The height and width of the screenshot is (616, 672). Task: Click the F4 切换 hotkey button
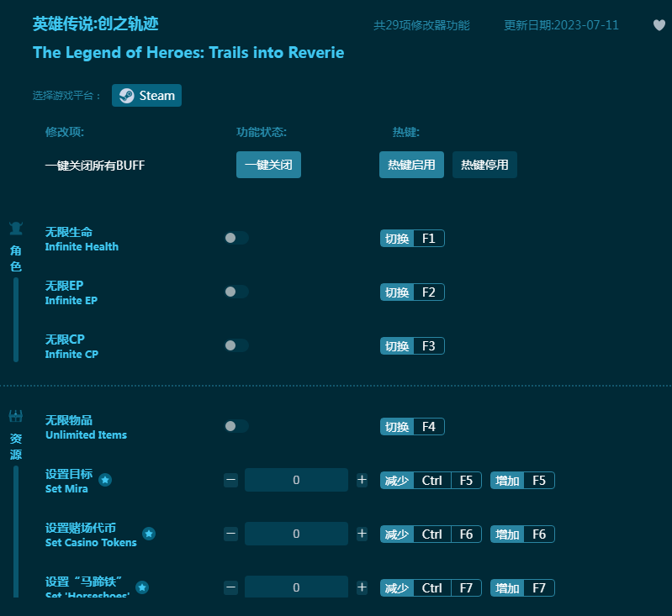point(412,427)
